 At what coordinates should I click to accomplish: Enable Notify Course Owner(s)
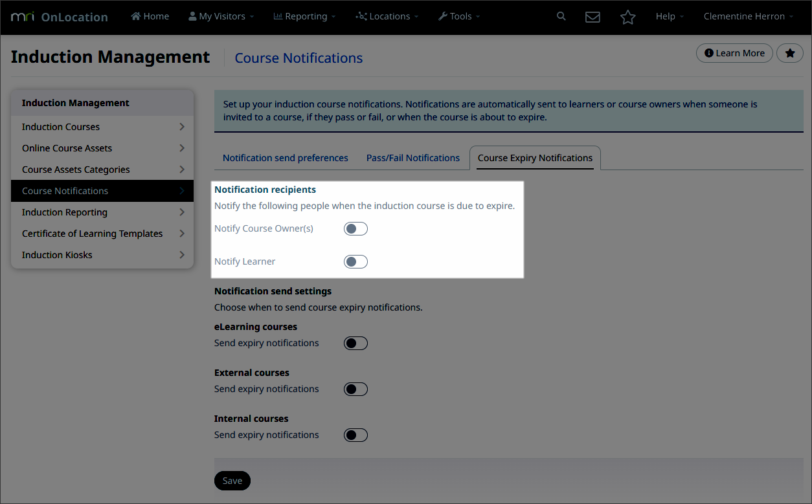click(x=355, y=228)
